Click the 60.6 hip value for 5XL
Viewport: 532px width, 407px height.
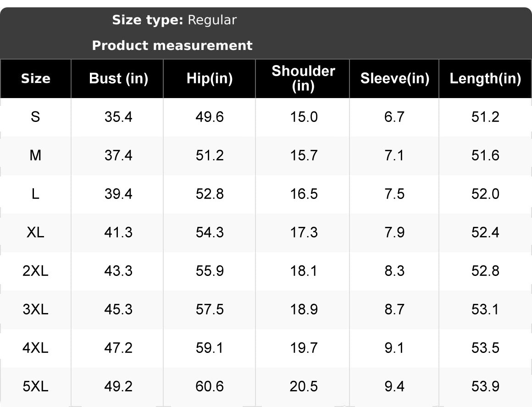coord(210,386)
